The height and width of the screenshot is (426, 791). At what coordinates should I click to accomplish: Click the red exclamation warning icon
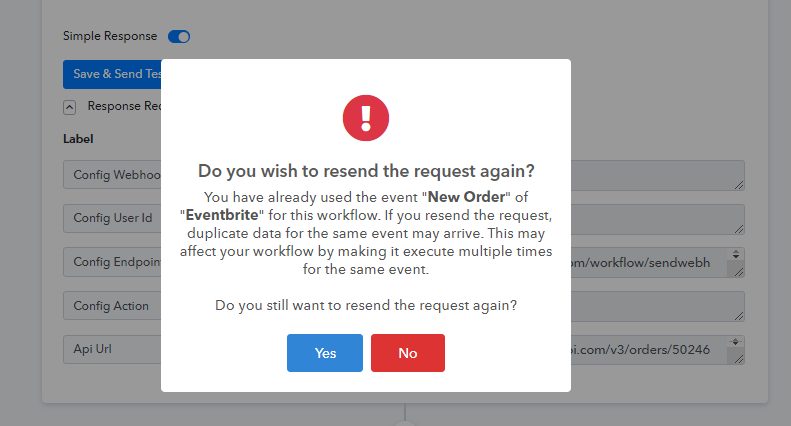pyautogui.click(x=366, y=118)
